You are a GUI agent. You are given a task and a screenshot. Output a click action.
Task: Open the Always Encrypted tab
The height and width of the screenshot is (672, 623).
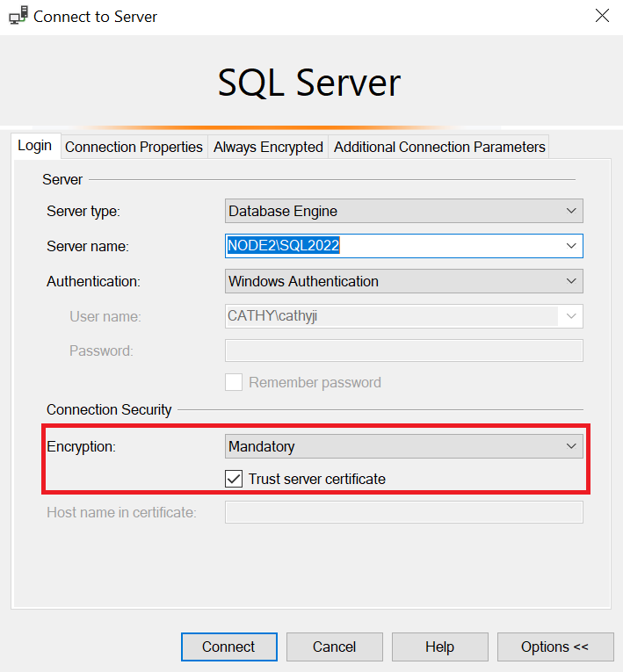[268, 147]
